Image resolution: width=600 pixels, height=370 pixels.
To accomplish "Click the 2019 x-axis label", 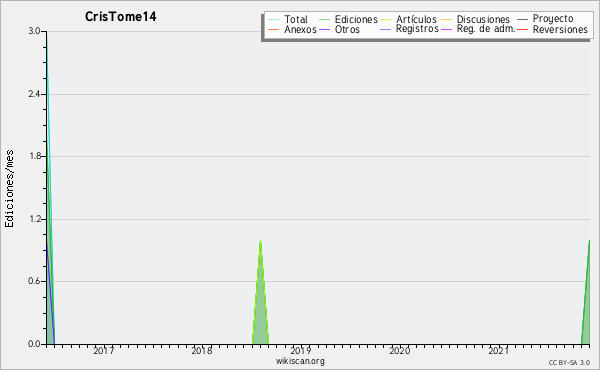I will pyautogui.click(x=301, y=350).
